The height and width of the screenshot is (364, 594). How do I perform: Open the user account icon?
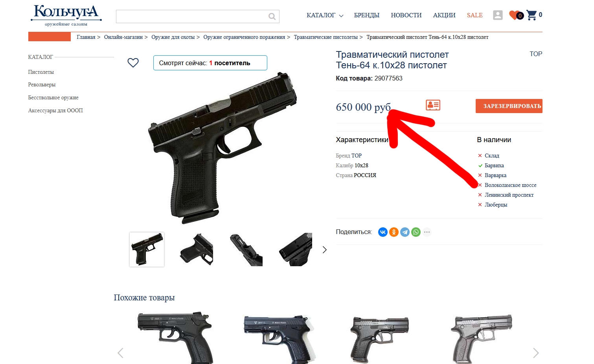pos(498,15)
